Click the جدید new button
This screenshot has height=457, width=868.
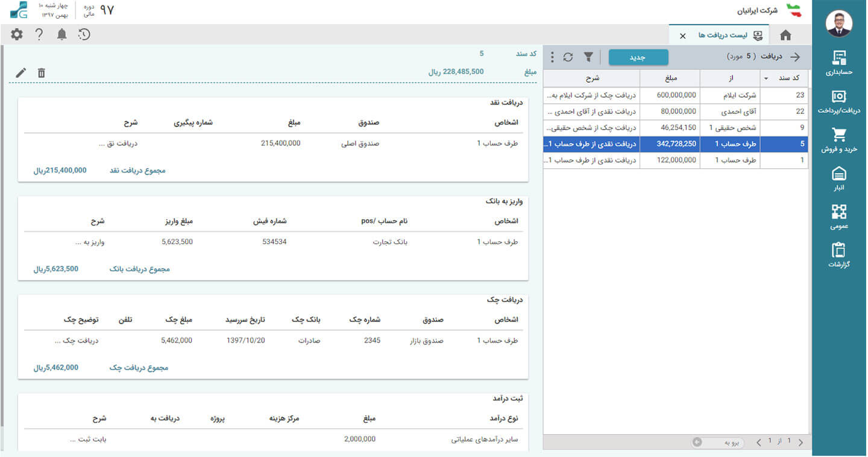pos(638,57)
